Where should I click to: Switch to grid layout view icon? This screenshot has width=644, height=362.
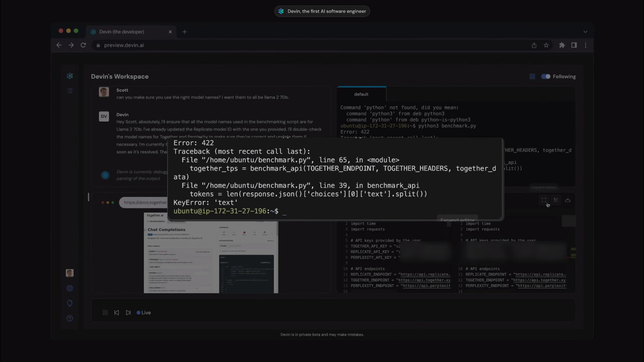532,76
